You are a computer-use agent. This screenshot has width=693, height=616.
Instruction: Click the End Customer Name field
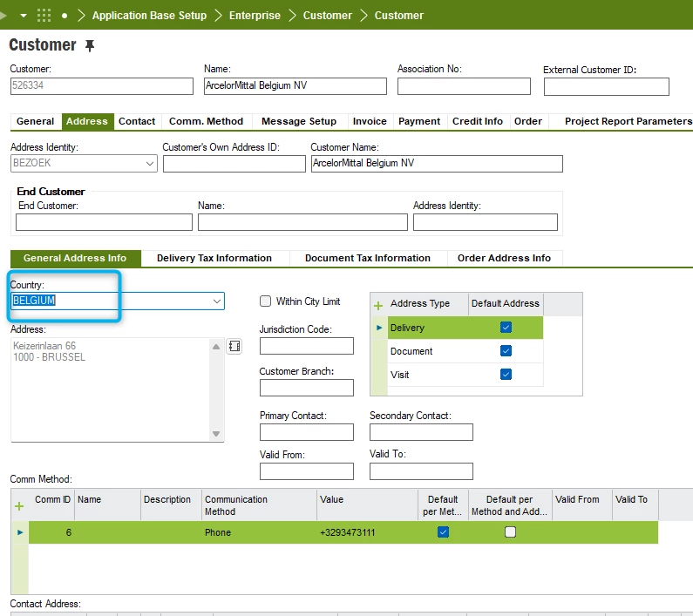point(302,222)
